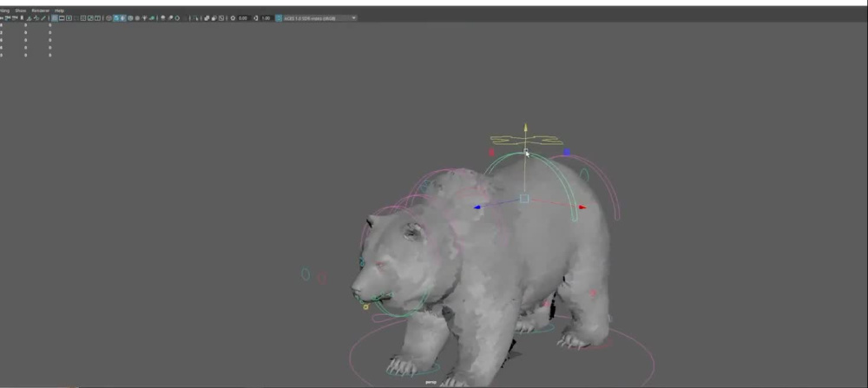868x388 pixels.
Task: Open the Help menu
Action: click(59, 10)
